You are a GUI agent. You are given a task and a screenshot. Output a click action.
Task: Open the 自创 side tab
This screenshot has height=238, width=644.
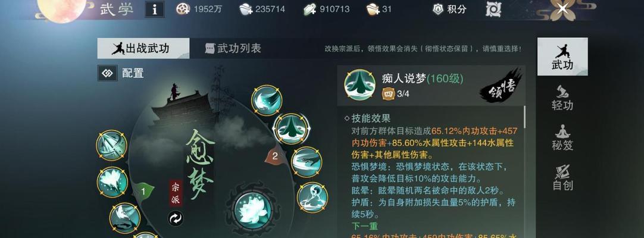tap(562, 178)
